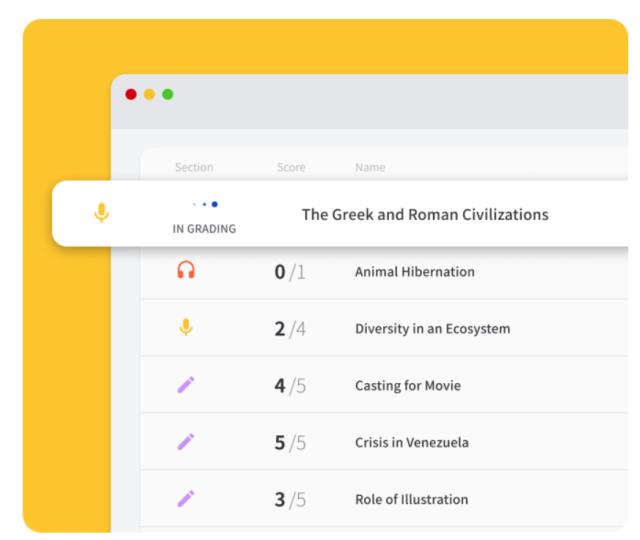The image size is (640, 540).
Task: Click the 4/5 score value
Action: click(290, 386)
